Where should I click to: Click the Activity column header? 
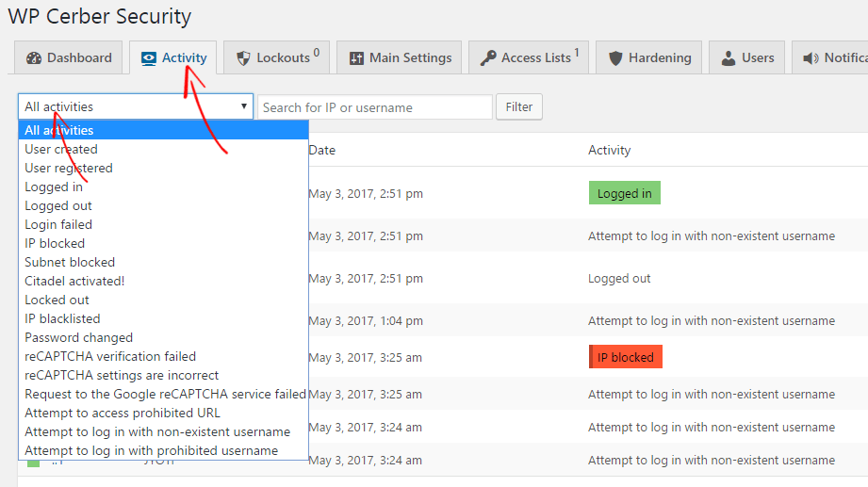(610, 150)
